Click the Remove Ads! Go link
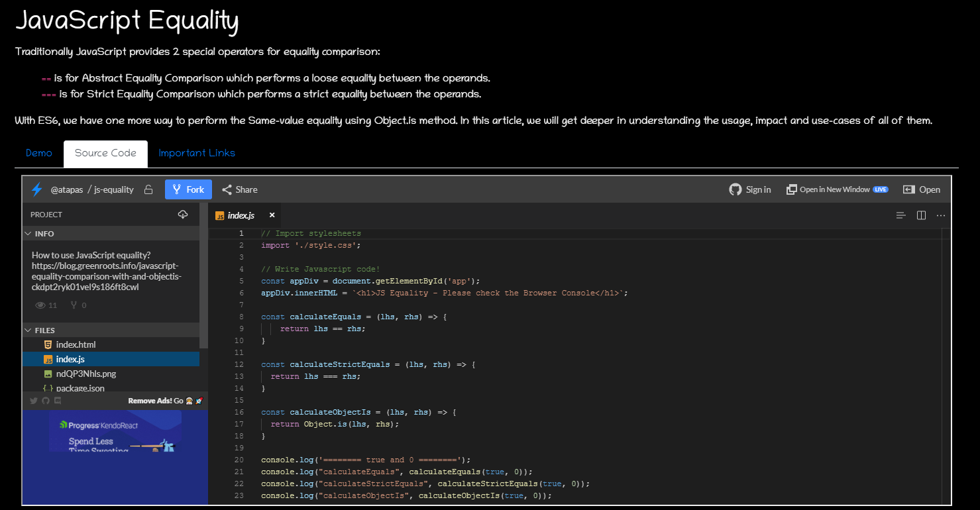Viewport: 980px width, 510px height. 165,401
